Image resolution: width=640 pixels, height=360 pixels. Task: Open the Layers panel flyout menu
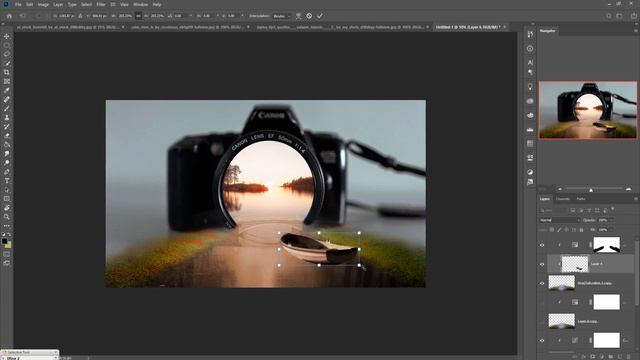[636, 199]
